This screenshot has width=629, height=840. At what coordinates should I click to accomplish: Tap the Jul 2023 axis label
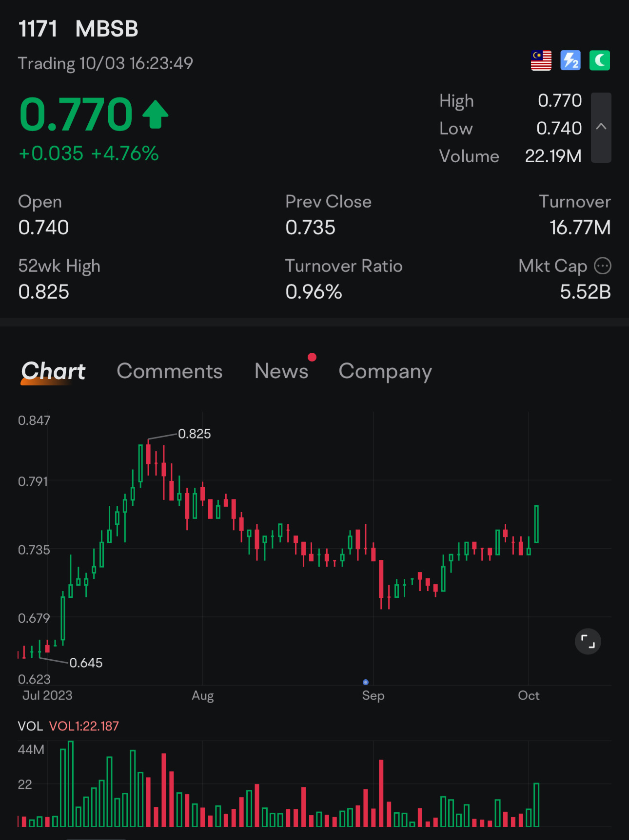click(47, 695)
